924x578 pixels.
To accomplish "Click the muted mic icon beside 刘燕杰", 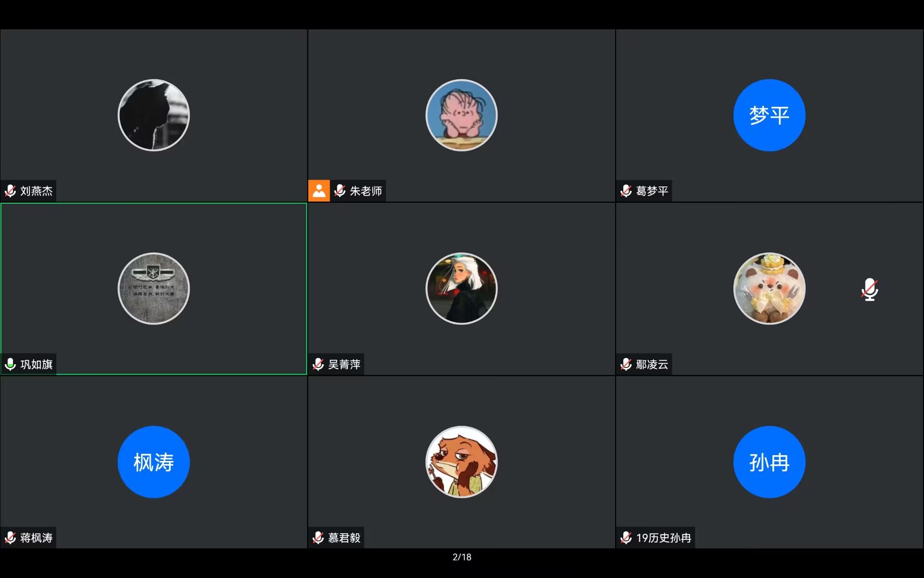I will coord(10,191).
